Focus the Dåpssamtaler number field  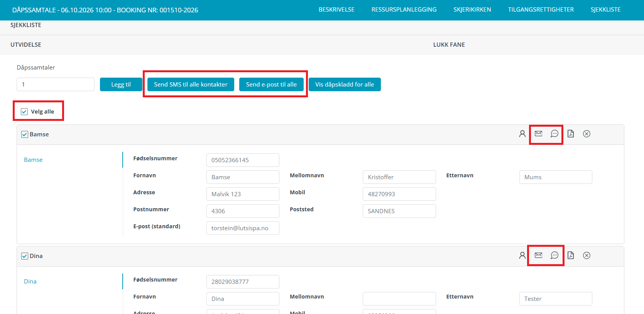[x=56, y=85]
